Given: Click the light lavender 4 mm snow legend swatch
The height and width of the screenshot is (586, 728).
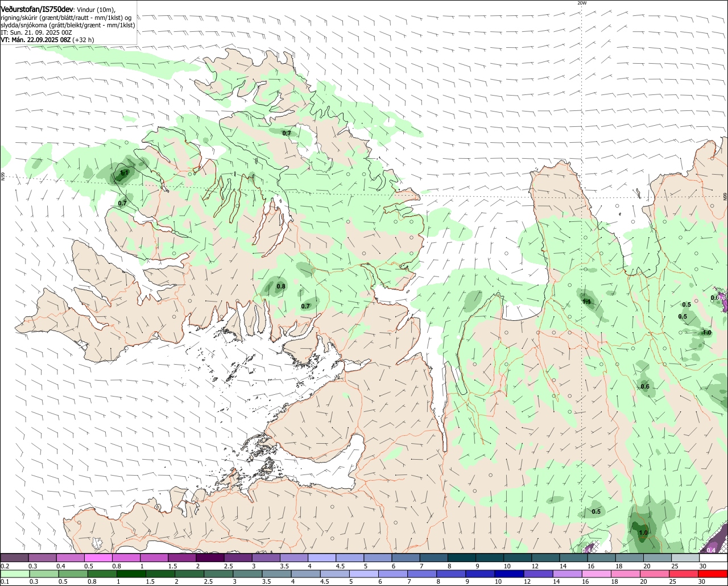Looking at the screenshot, I should (322, 558).
